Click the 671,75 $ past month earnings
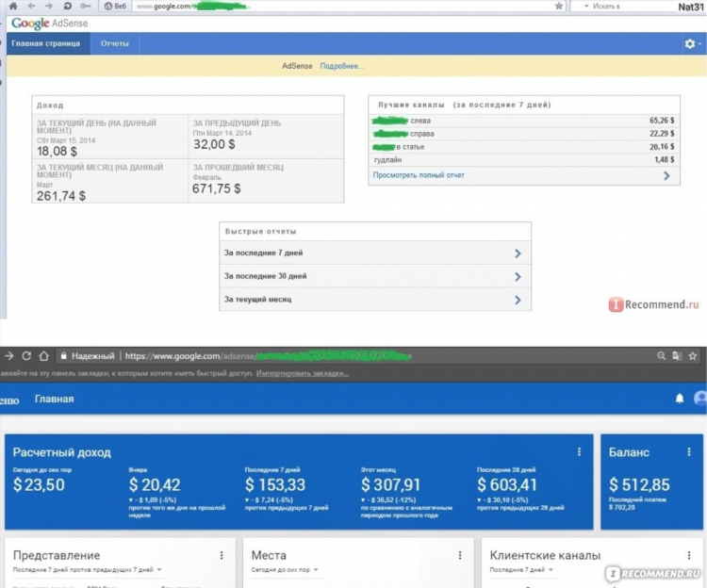The width and height of the screenshot is (707, 588). tap(217, 188)
